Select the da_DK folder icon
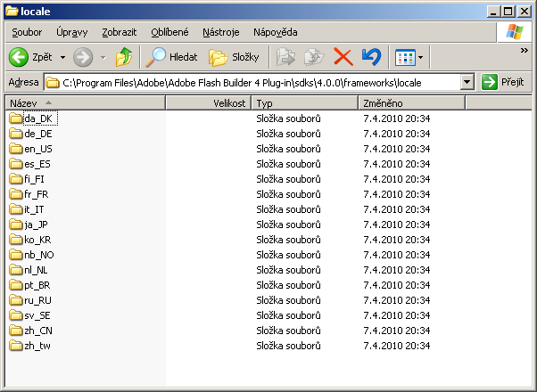The width and height of the screenshot is (537, 392). click(x=16, y=118)
